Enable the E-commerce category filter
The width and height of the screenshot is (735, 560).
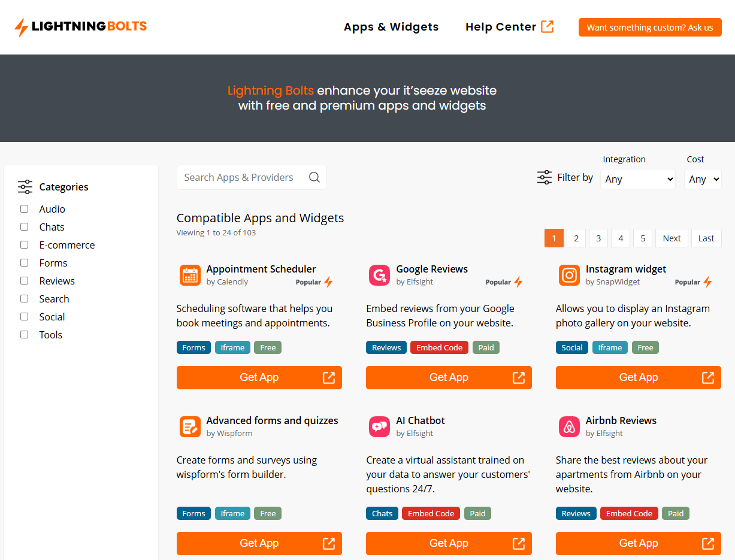(x=25, y=245)
